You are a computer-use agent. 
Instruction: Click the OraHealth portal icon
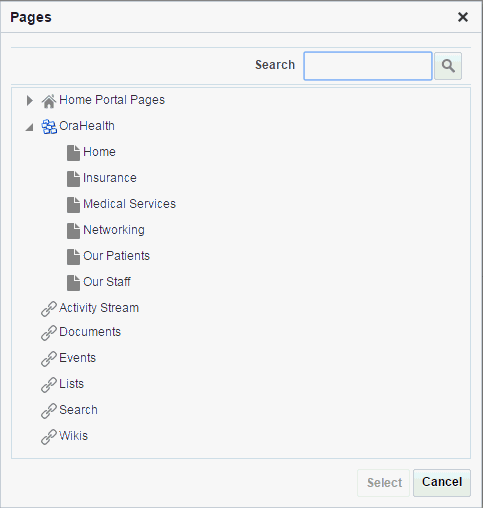pos(49,127)
